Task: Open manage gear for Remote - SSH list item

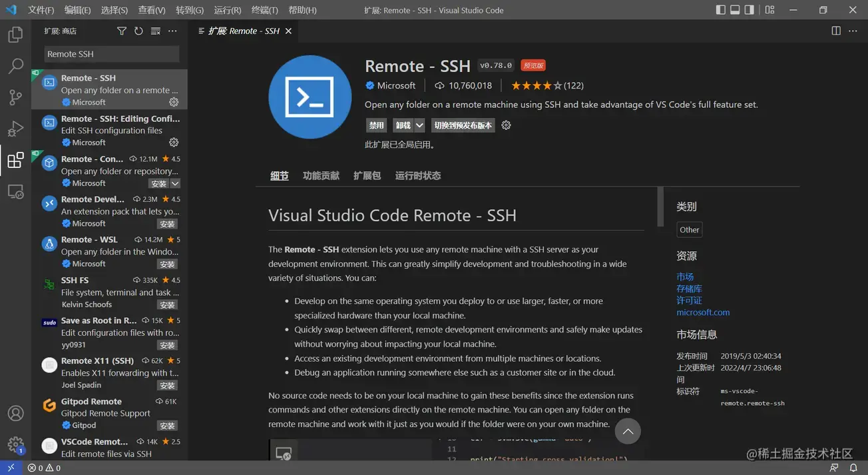Action: click(x=174, y=102)
